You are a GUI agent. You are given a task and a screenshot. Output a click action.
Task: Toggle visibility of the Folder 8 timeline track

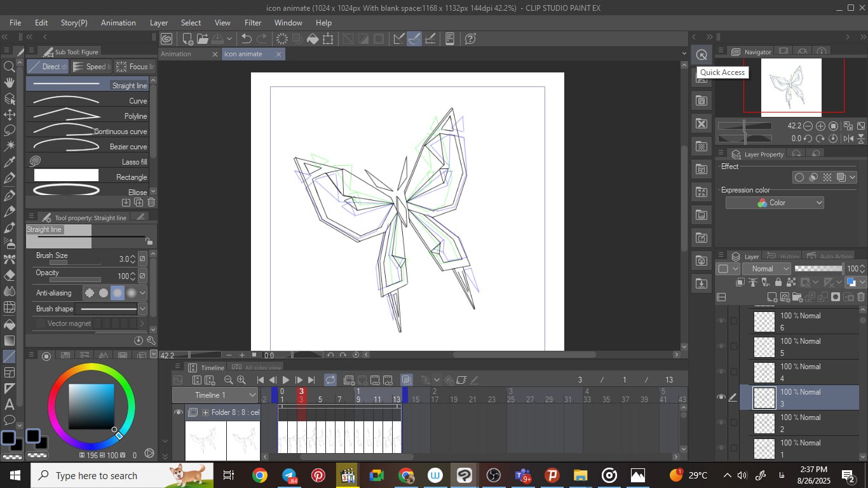pos(179,412)
